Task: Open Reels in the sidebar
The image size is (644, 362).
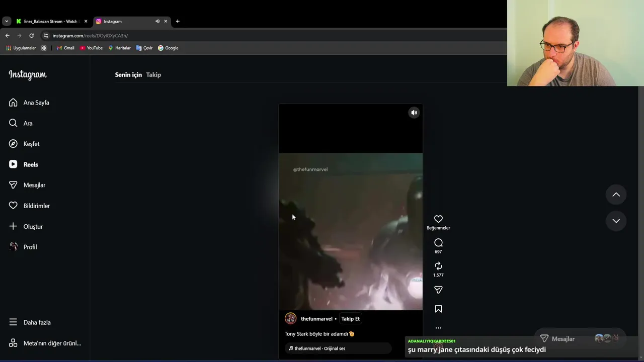Action: pos(23,164)
